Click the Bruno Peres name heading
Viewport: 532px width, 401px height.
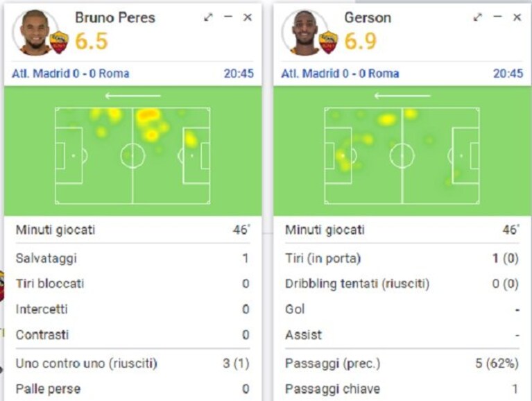(115, 17)
